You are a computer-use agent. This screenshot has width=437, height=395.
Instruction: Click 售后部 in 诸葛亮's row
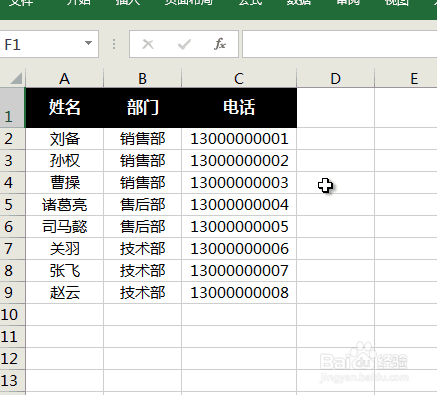tap(143, 205)
